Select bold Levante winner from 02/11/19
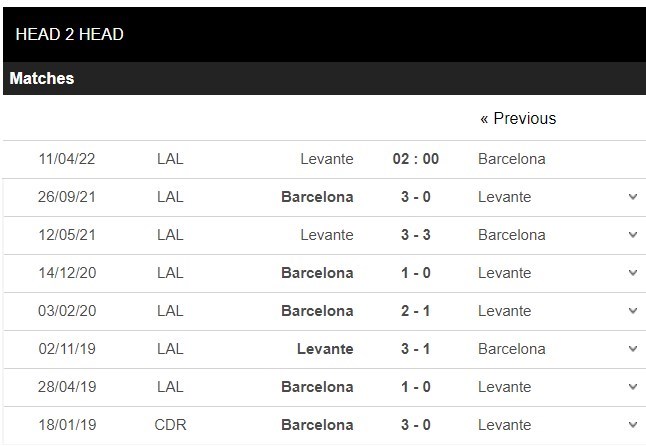This screenshot has width=646, height=446. (x=325, y=349)
